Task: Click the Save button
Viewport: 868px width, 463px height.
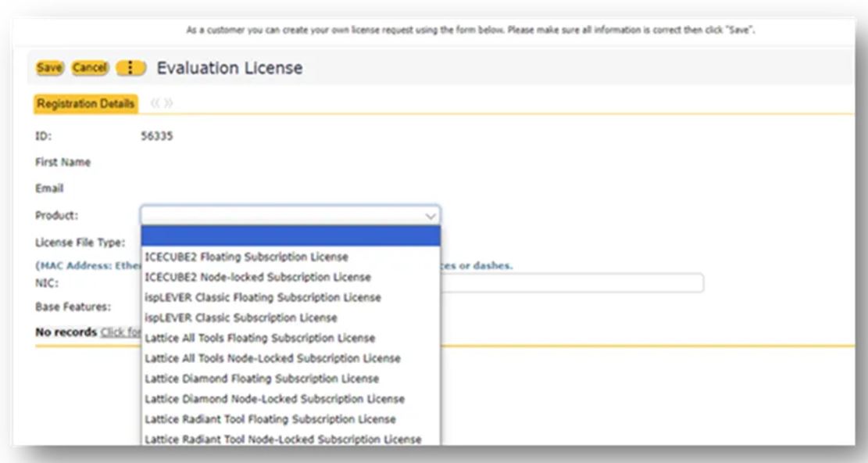Action: [x=50, y=67]
